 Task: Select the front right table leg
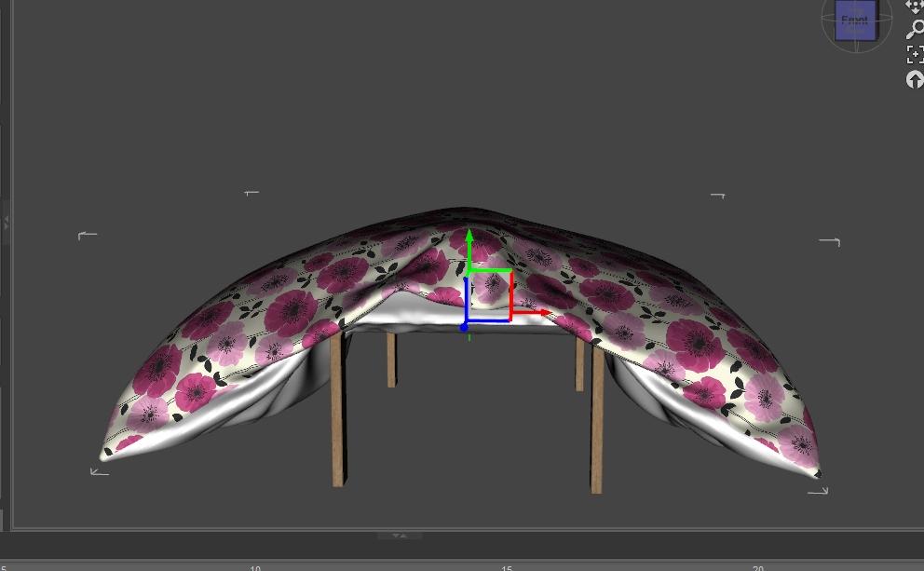click(596, 419)
